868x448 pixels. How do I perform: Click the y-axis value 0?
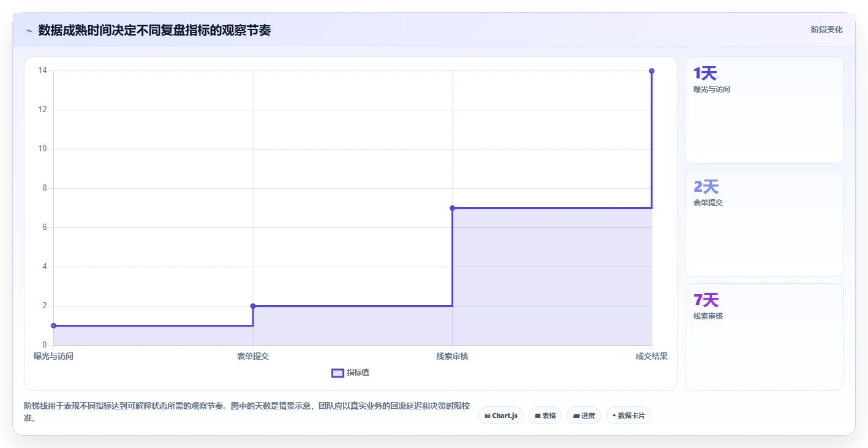click(x=45, y=345)
